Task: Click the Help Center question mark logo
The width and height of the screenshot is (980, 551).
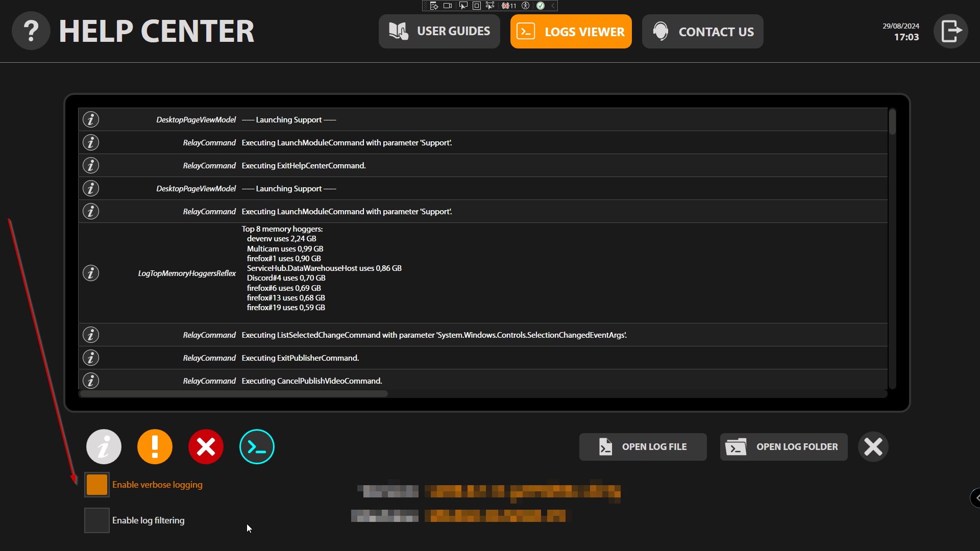Action: click(x=31, y=31)
